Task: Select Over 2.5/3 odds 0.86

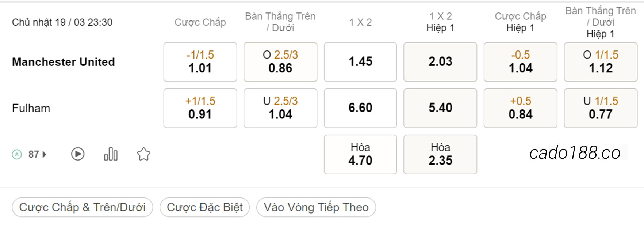Action: [x=280, y=62]
